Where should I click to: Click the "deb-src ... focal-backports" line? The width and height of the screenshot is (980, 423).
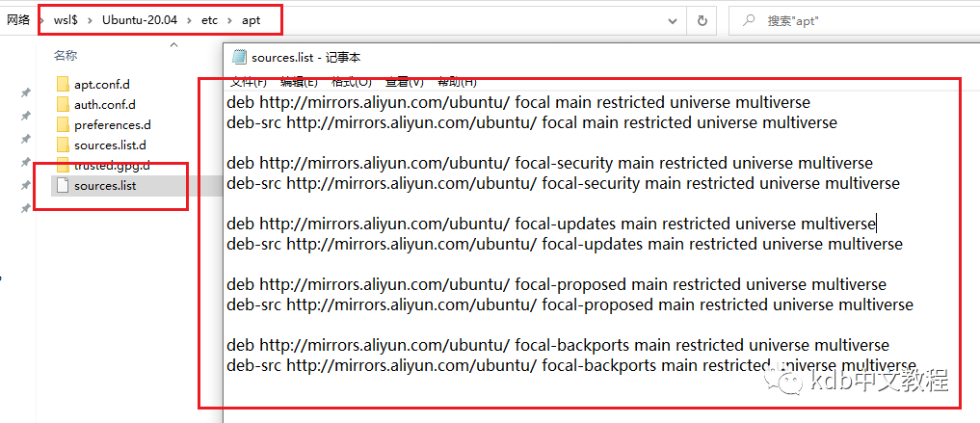571,365
